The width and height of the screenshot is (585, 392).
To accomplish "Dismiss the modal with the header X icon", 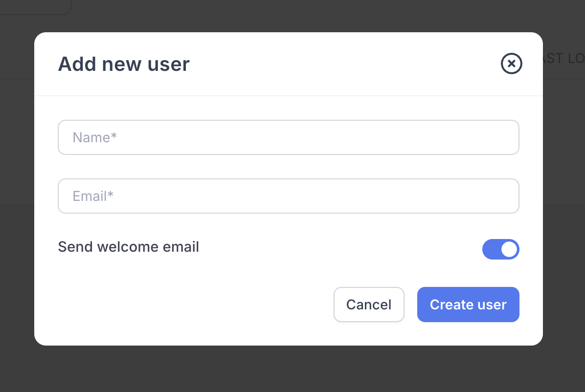I will point(512,64).
